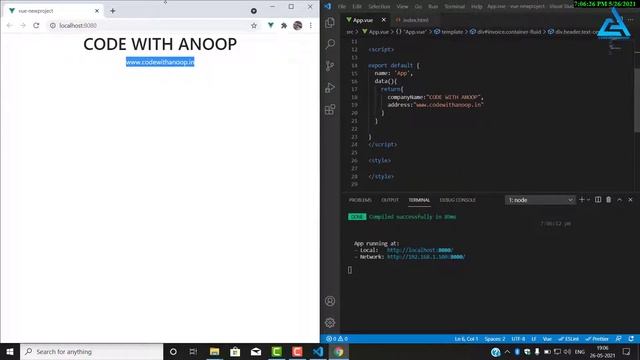Viewport: 640px width, 360px height.
Task: Reload the Chrome page
Action: (36, 25)
